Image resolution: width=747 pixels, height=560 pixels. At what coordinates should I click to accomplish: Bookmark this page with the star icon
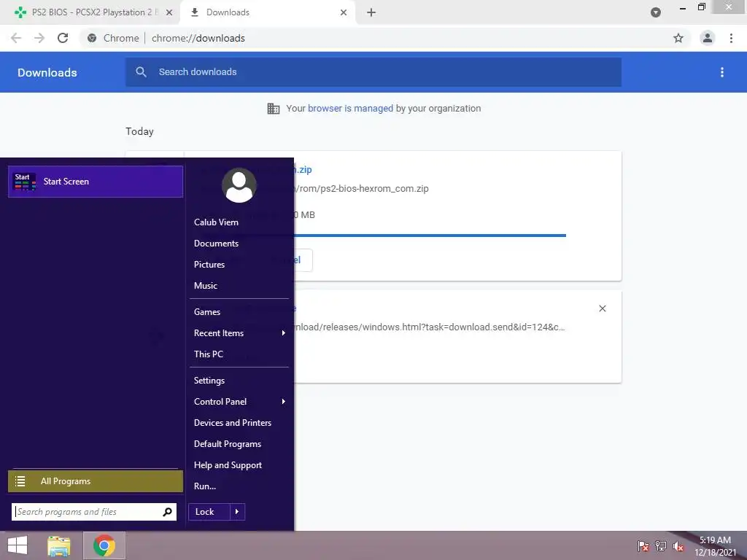678,38
